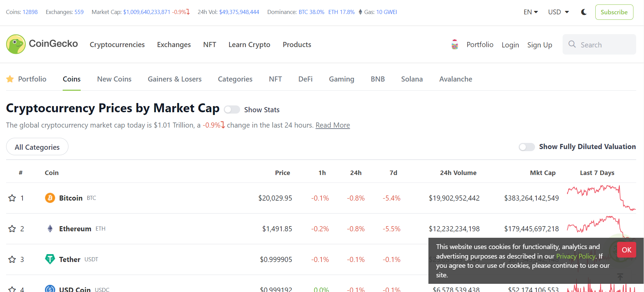Viewport: 644px width, 292px height.
Task: Sort by the Price column header
Action: click(282, 173)
